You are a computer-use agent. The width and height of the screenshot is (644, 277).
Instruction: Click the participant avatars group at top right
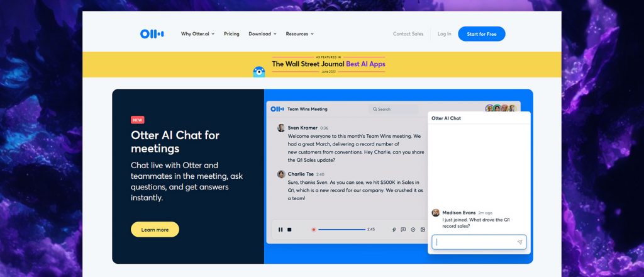coord(500,108)
